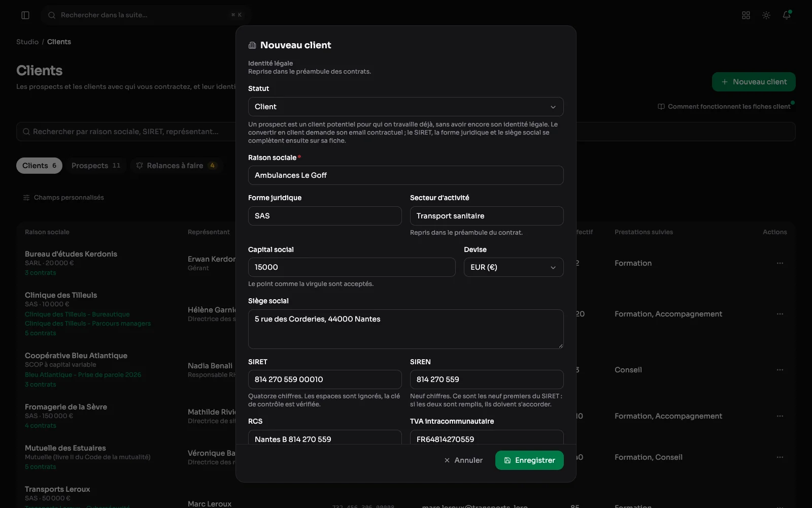Select the Transports Leroux row name
Image resolution: width=812 pixels, height=508 pixels.
tap(57, 489)
